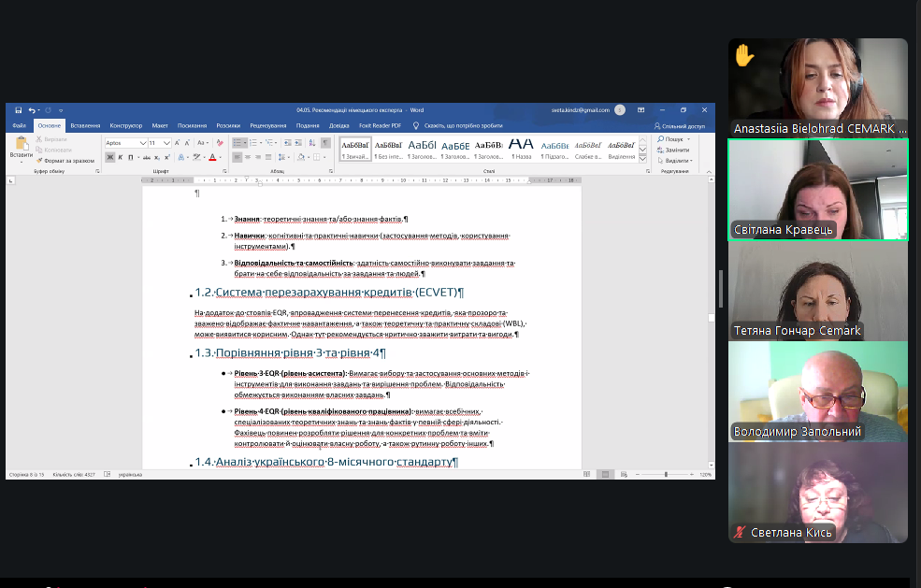Viewport: 921px width, 588px height.
Task: Toggle bold (Ж) formatting
Action: (109, 157)
